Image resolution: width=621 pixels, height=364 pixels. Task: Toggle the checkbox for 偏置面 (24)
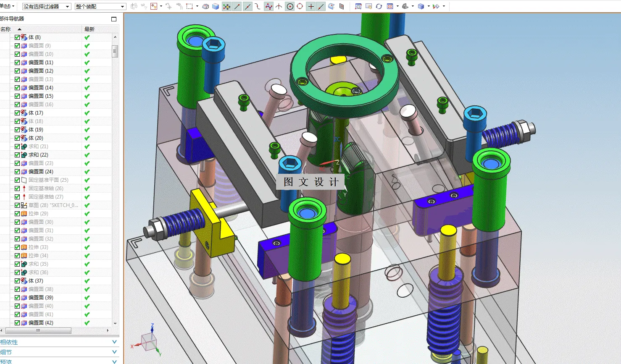tap(17, 172)
